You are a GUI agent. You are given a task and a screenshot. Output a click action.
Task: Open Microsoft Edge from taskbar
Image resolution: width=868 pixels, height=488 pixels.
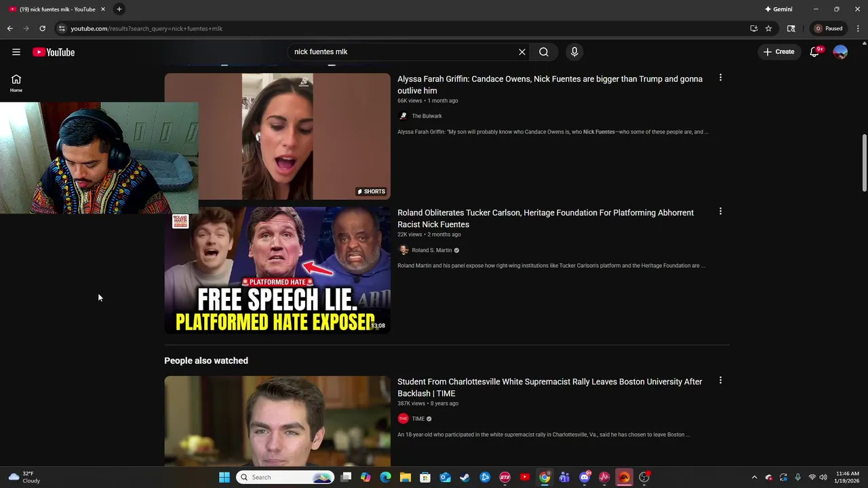pyautogui.click(x=386, y=477)
